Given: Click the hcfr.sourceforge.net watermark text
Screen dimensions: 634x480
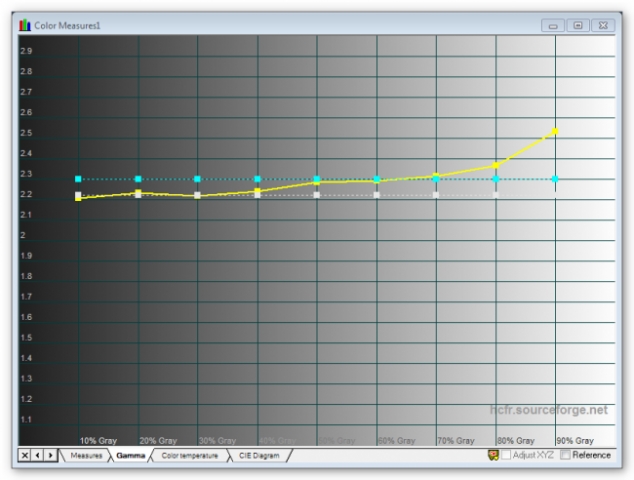Looking at the screenshot, I should (548, 410).
